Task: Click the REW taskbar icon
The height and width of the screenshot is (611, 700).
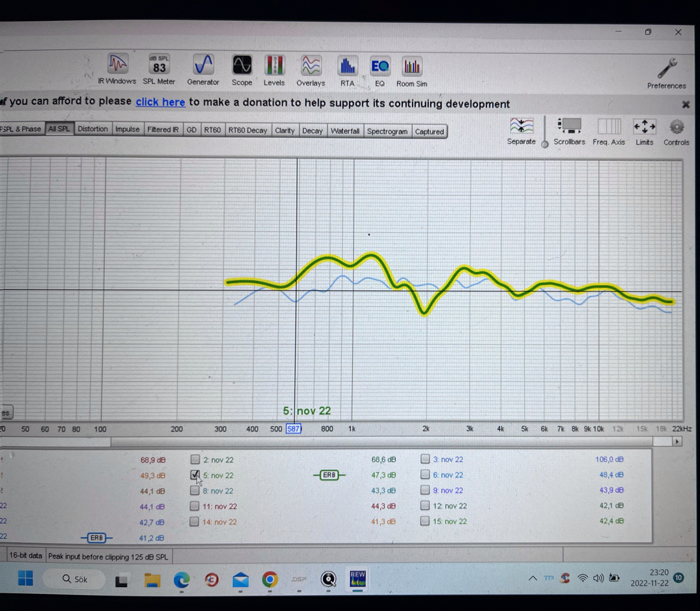Action: 358,579
